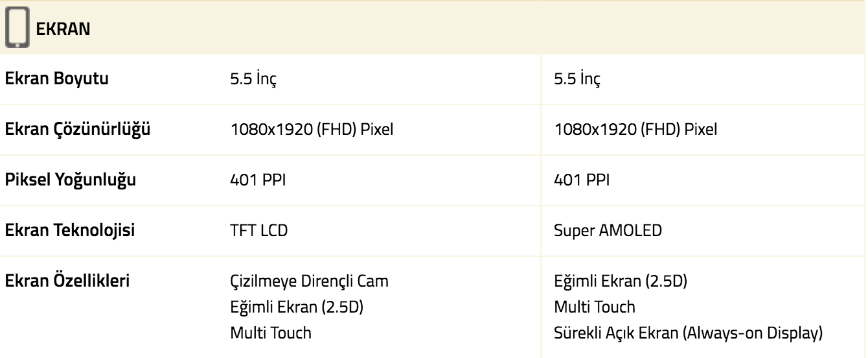The image size is (868, 358).
Task: Click second phone's 5.5 İnç size
Action: click(x=577, y=79)
